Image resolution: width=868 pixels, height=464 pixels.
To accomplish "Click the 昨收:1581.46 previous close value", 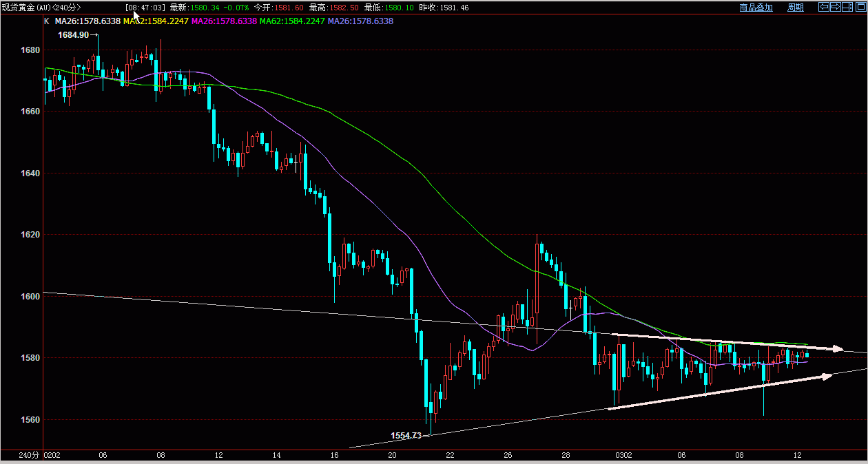I will [444, 8].
